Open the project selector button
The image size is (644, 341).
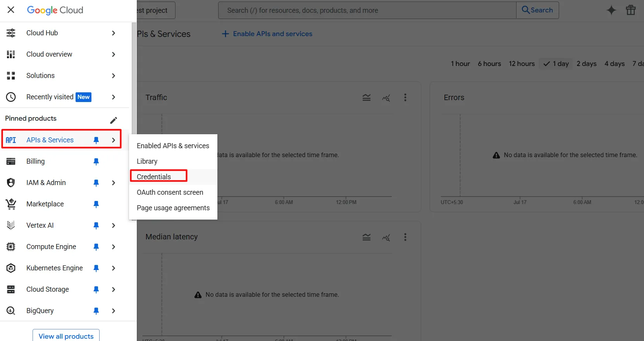tap(156, 10)
